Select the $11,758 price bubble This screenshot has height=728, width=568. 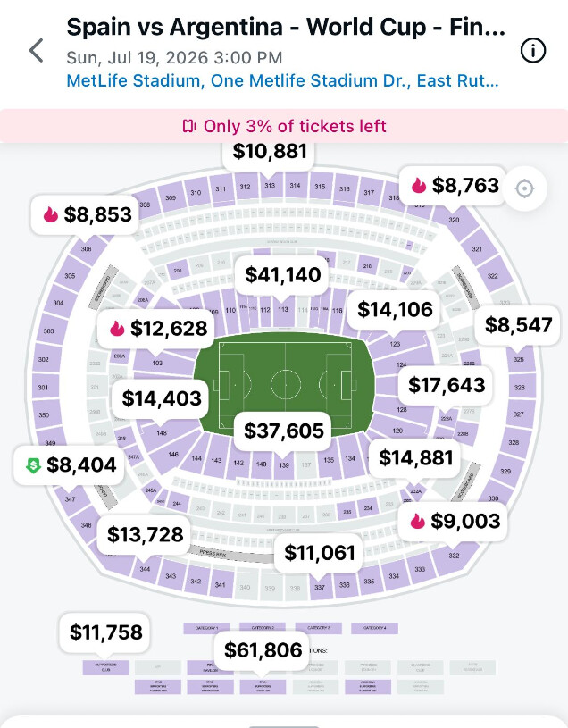pyautogui.click(x=104, y=632)
